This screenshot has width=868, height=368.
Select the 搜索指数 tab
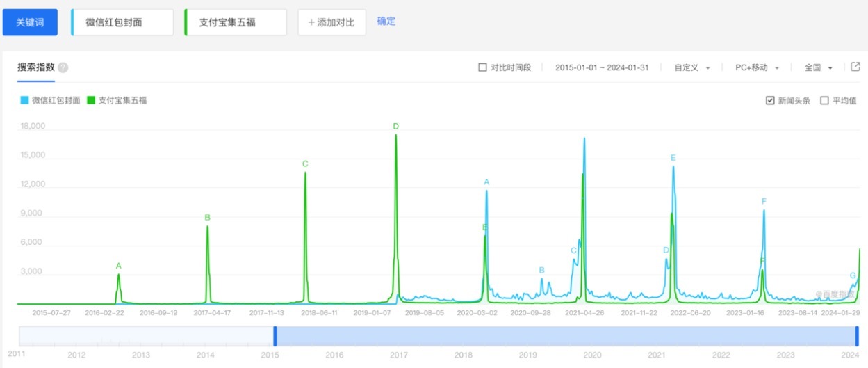[36, 67]
